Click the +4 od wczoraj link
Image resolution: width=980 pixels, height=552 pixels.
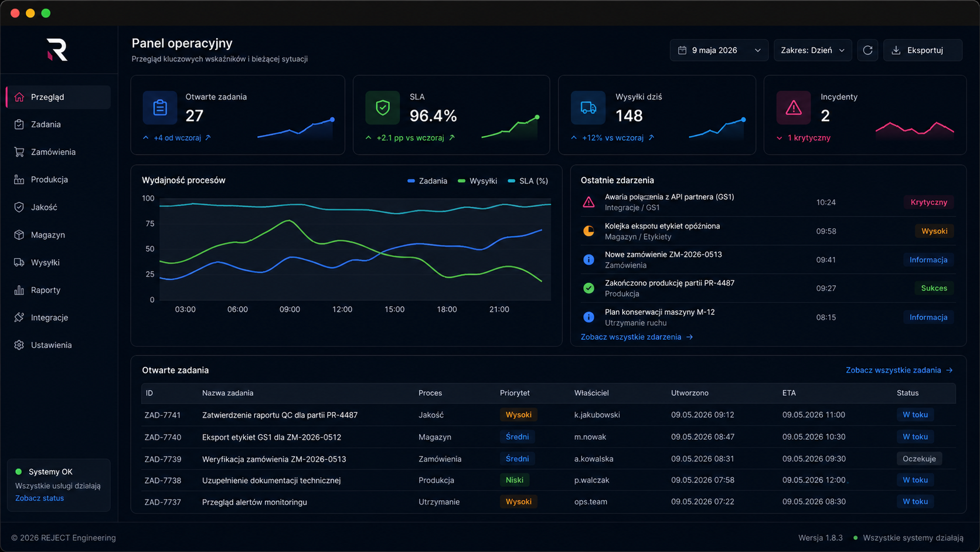tap(176, 138)
